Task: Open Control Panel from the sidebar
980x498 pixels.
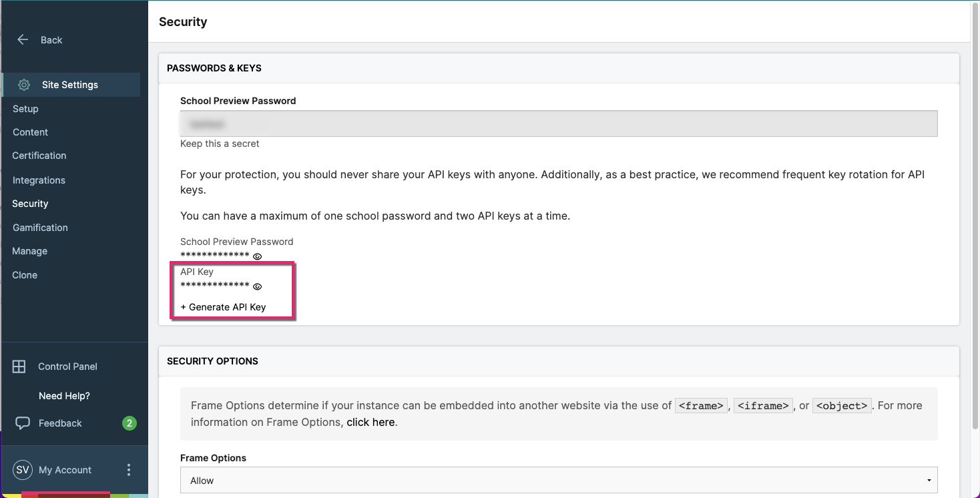Action: pyautogui.click(x=67, y=366)
